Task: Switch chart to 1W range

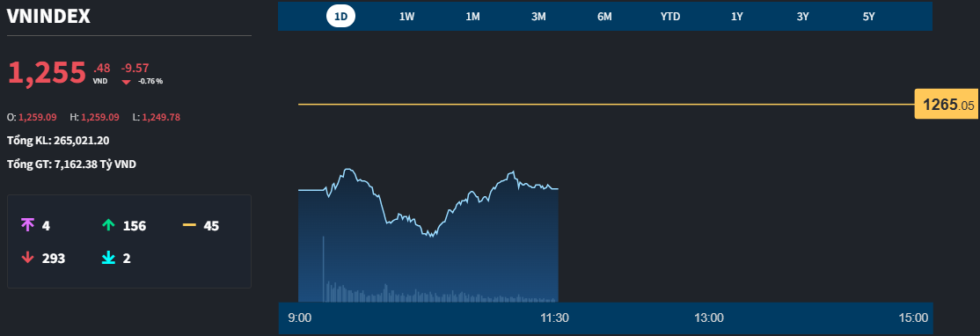Action: (407, 17)
